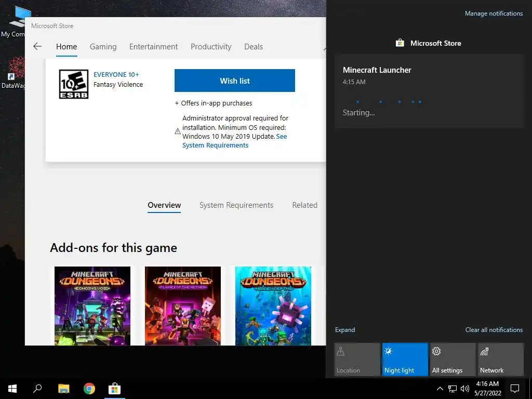Toggle the Location quick action
Image resolution: width=532 pixels, height=399 pixels.
coord(357,360)
